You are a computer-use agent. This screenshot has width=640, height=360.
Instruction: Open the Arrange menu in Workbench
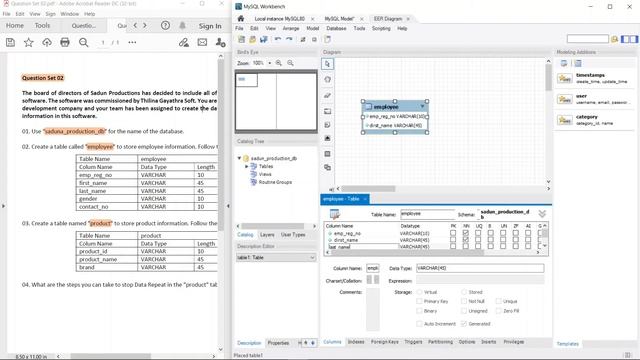[291, 29]
